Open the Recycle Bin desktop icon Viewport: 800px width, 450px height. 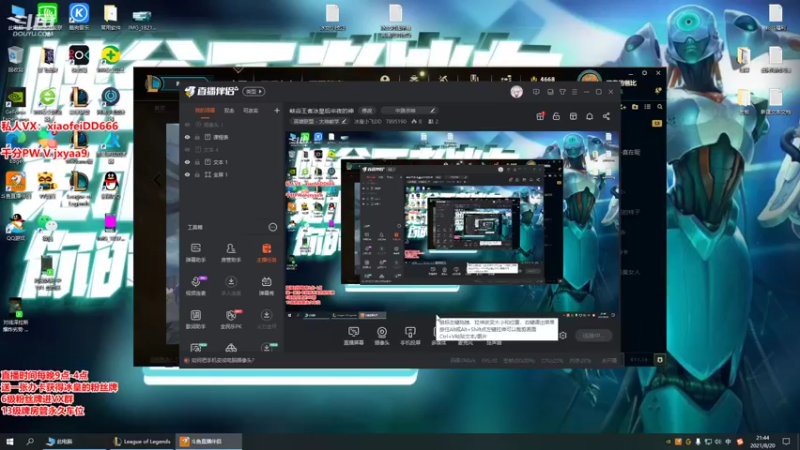point(15,59)
